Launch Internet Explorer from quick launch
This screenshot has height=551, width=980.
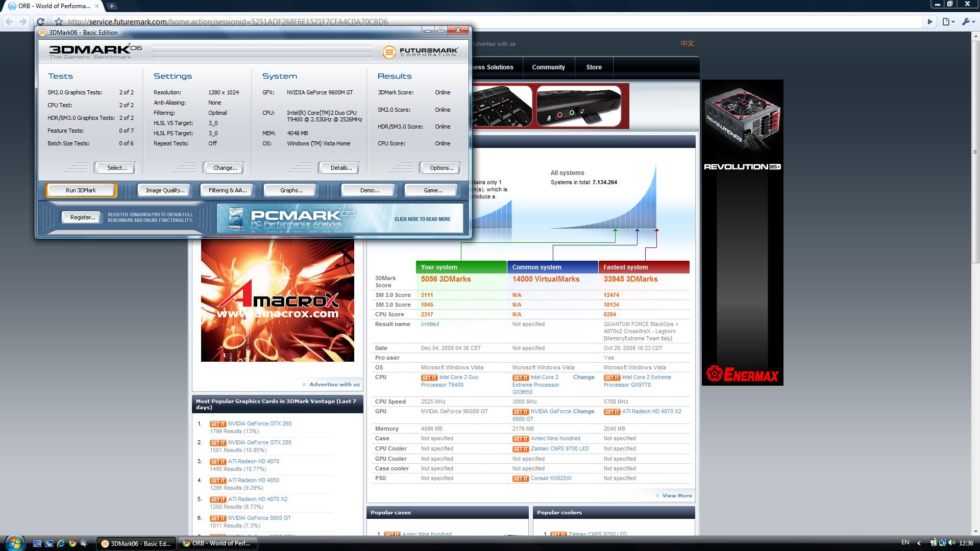click(x=61, y=543)
